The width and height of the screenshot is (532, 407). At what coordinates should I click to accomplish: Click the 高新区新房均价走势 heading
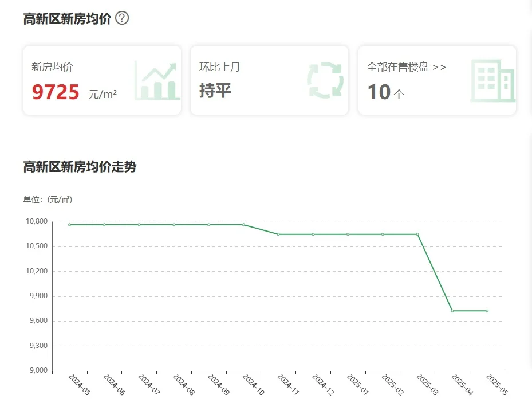[x=80, y=167]
